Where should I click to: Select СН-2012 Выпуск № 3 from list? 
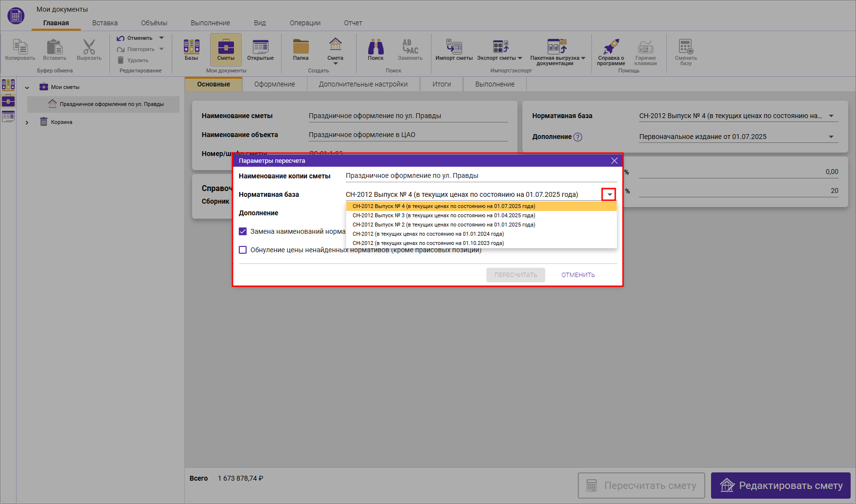pos(444,215)
